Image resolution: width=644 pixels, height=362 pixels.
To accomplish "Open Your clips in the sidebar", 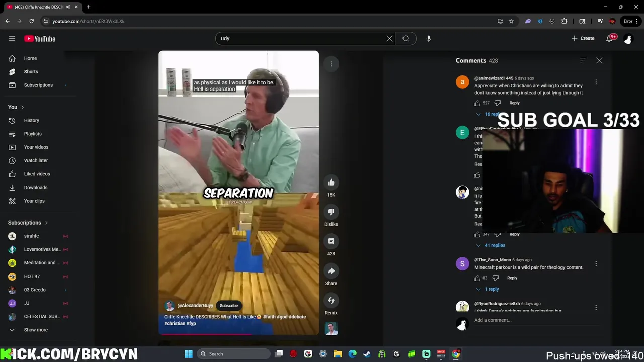I will point(34,201).
